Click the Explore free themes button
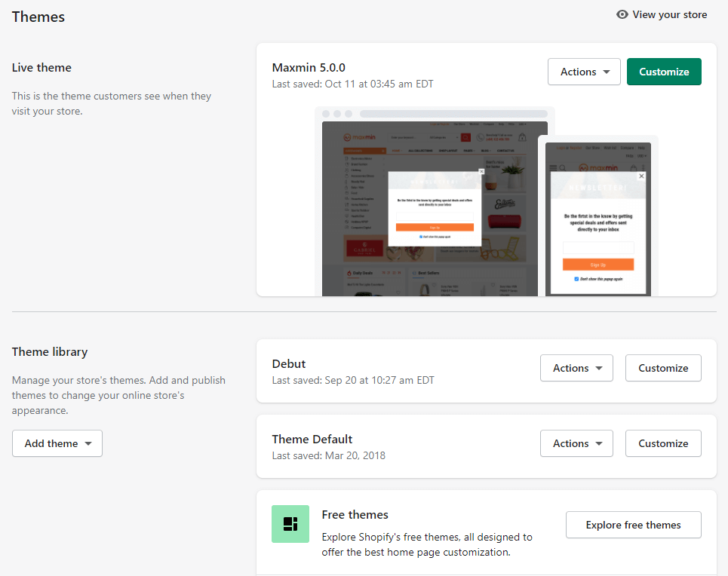 [x=633, y=525]
